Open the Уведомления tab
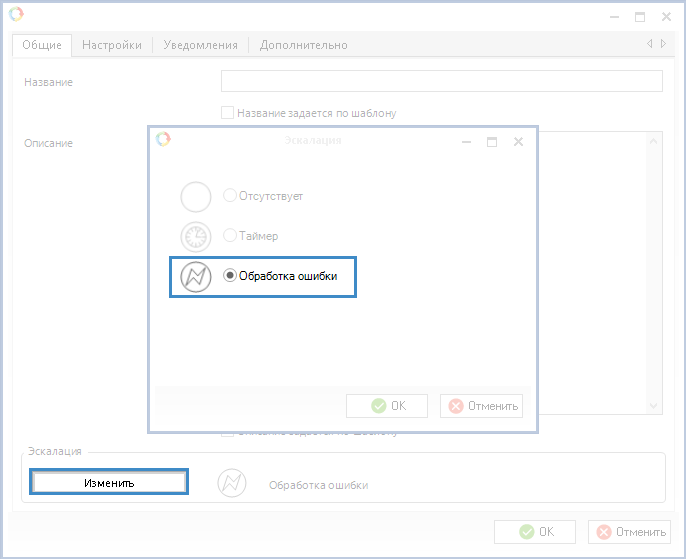The image size is (686, 559). (201, 45)
